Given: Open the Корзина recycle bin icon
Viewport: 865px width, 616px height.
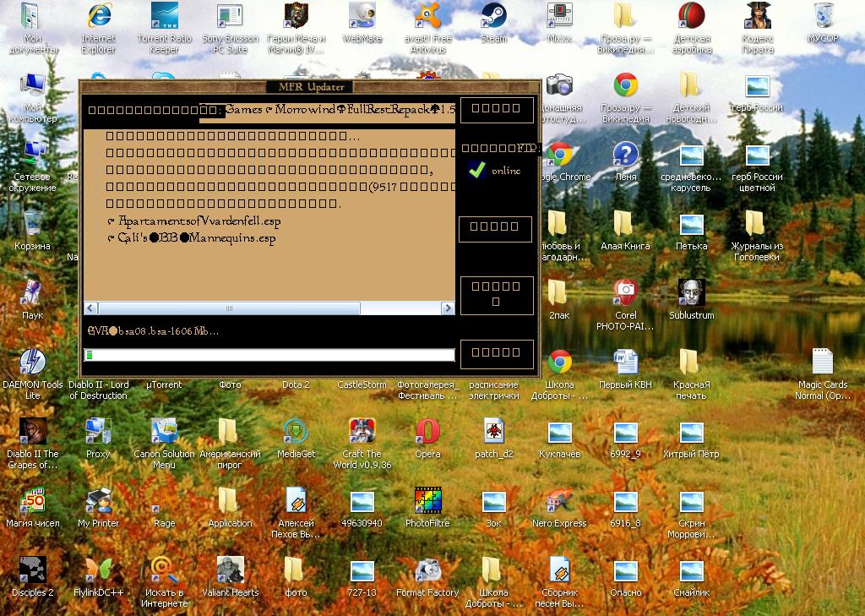Looking at the screenshot, I should 32,225.
